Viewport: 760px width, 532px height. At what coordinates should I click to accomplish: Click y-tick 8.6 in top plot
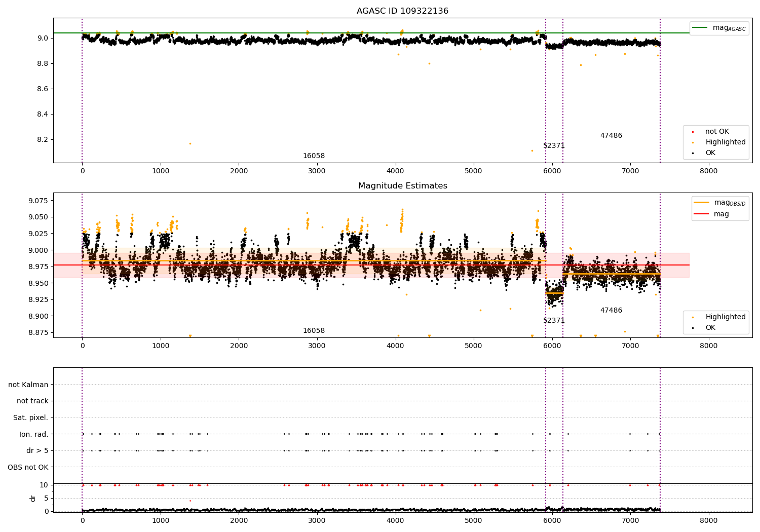(x=42, y=89)
